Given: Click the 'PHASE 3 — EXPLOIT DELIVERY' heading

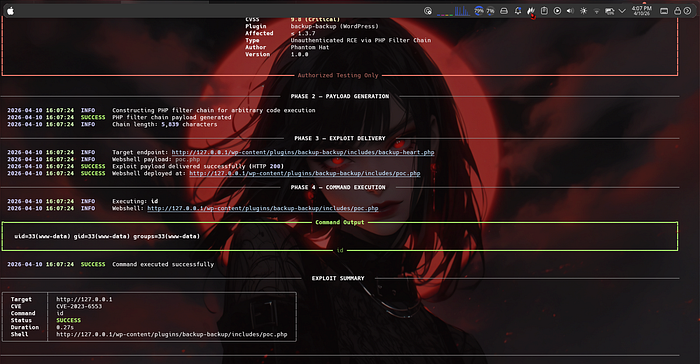Looking at the screenshot, I should coord(340,138).
